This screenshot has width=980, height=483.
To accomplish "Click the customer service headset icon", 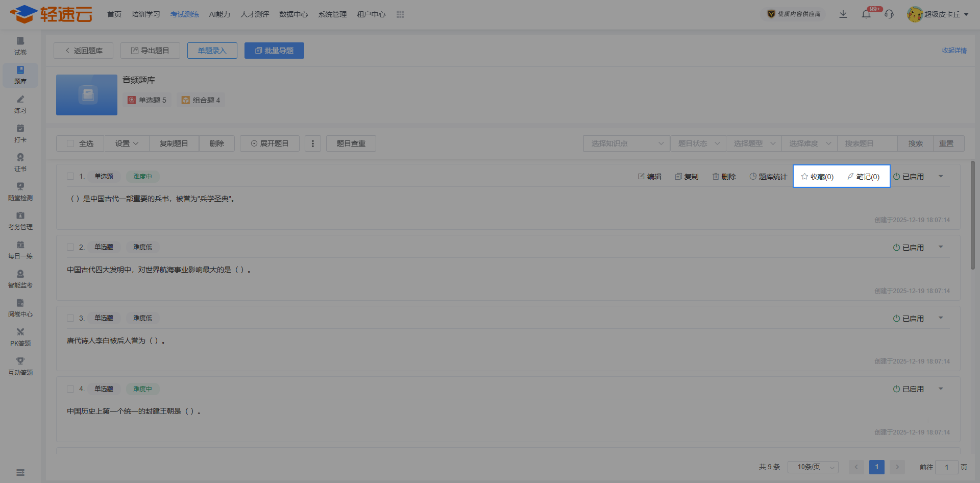I will pyautogui.click(x=889, y=14).
